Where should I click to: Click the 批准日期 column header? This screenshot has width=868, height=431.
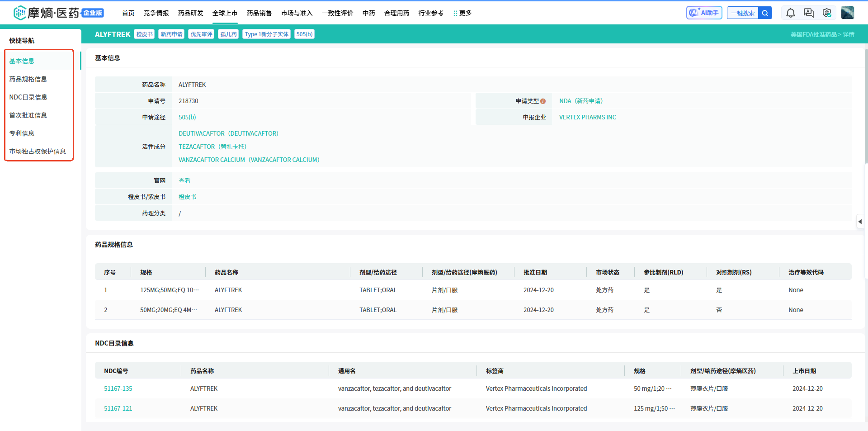click(x=535, y=272)
